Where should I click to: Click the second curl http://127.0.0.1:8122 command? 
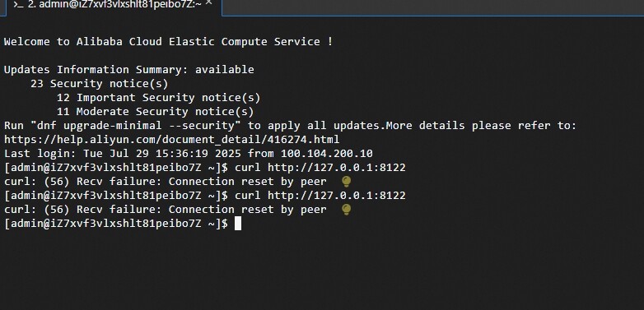click(x=320, y=196)
